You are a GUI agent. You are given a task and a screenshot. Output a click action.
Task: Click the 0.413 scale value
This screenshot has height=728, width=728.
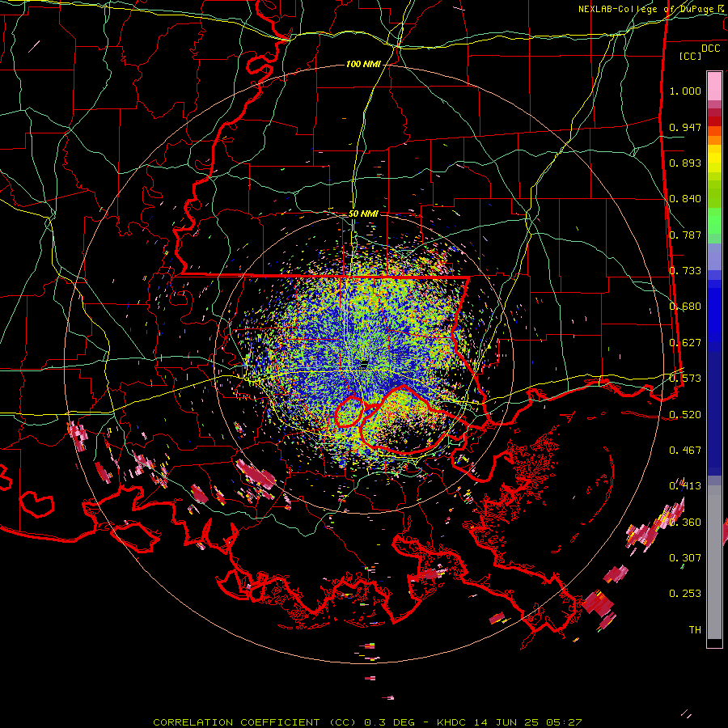685,486
